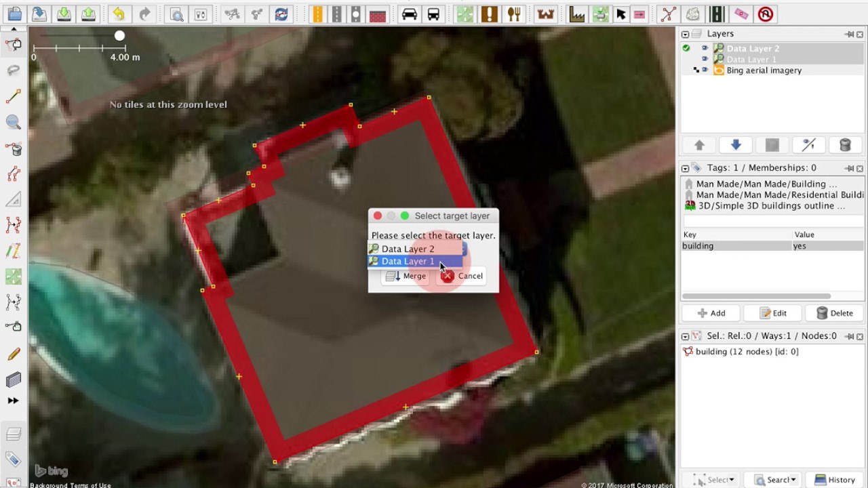This screenshot has width=868, height=488.
Task: Open the History button
Action: 834,480
